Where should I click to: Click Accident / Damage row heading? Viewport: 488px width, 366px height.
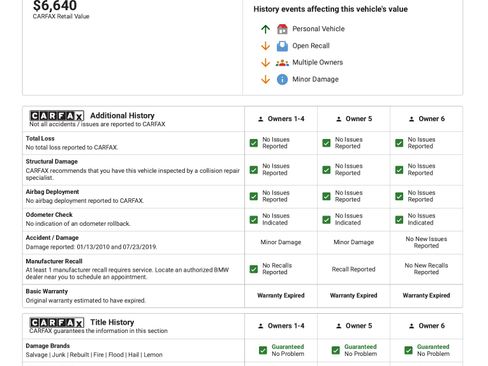[x=52, y=238]
